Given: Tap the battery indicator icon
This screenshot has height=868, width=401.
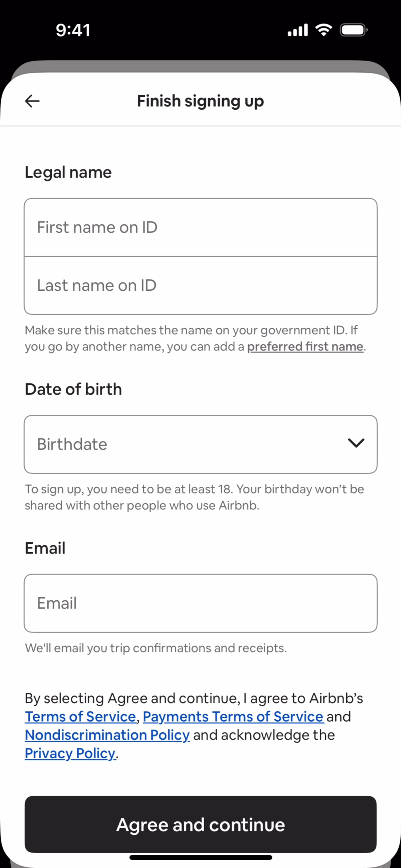Looking at the screenshot, I should 353,30.
